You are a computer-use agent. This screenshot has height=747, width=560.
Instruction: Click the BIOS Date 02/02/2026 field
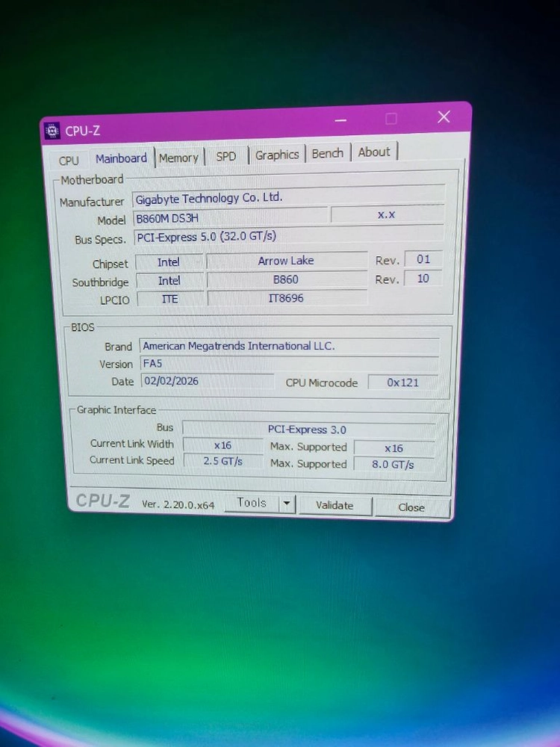pos(207,381)
